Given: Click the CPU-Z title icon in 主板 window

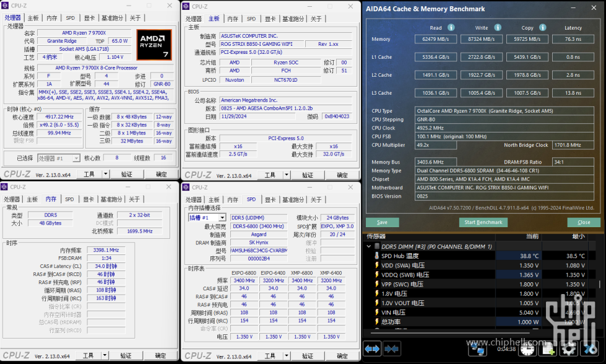Looking at the screenshot, I should pyautogui.click(x=186, y=7).
